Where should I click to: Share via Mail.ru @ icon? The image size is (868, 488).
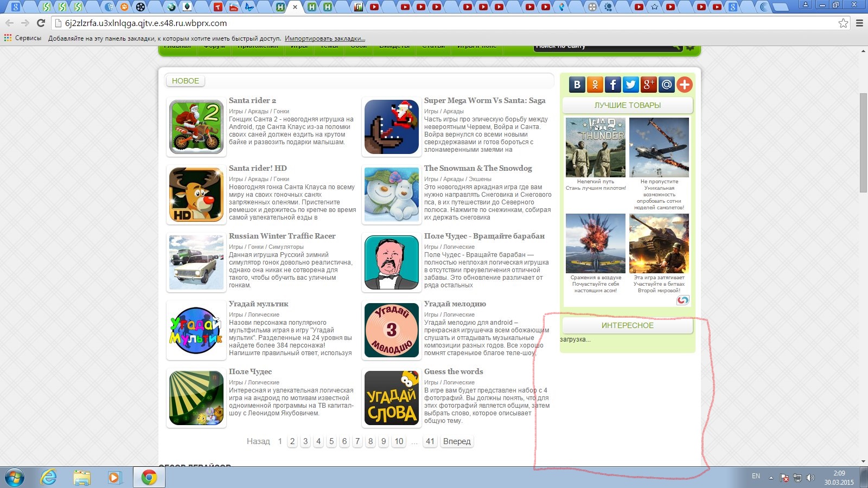click(x=667, y=85)
